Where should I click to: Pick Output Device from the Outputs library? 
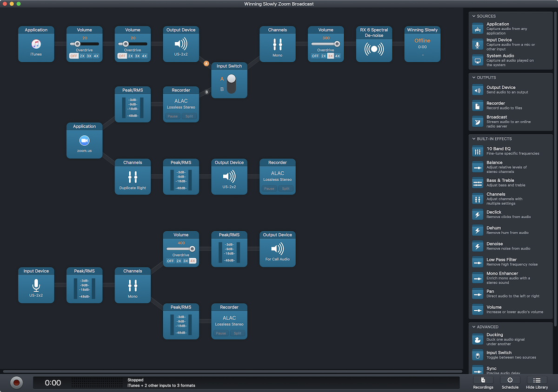tap(510, 90)
